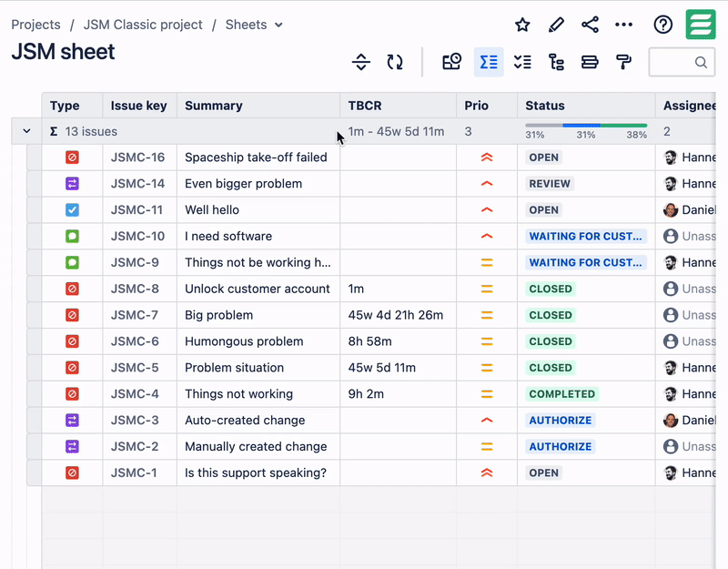
Task: Click Hanne assignee avatar on JSMC-16
Action: tap(671, 157)
